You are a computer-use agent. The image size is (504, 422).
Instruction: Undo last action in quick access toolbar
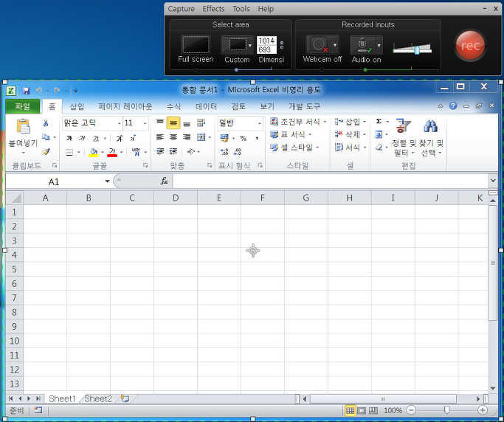pyautogui.click(x=39, y=91)
